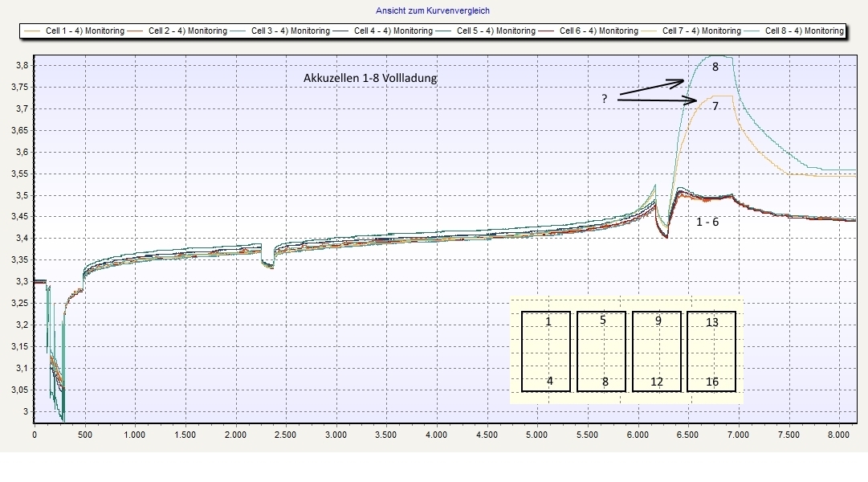This screenshot has height=482, width=868.
Task: Select the curve label 7 below the peak
Action: click(x=715, y=105)
